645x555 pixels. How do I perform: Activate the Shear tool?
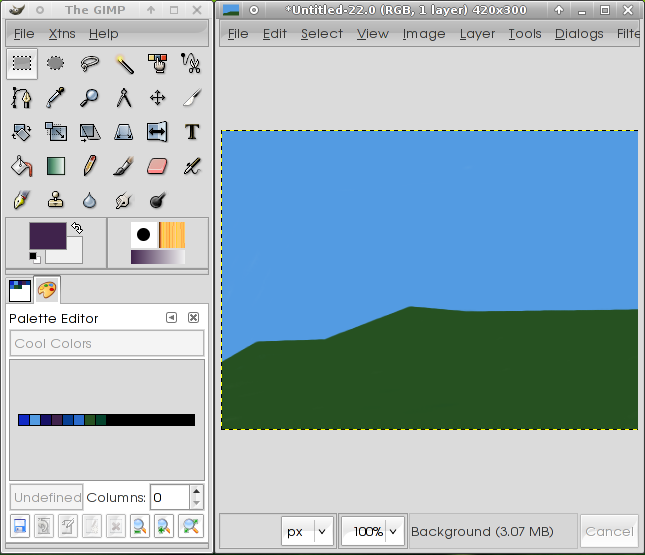click(90, 132)
